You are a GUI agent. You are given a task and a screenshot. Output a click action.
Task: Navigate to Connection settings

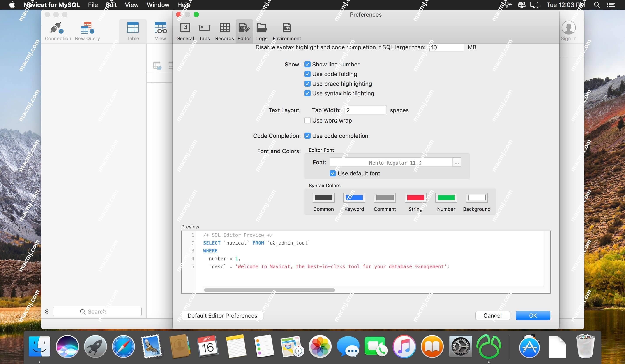pyautogui.click(x=58, y=31)
